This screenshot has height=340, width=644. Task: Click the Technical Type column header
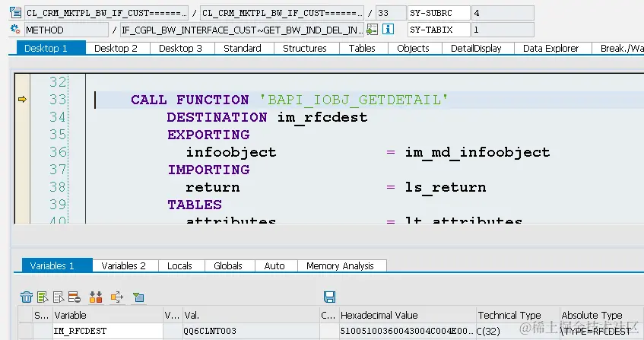[518, 316]
